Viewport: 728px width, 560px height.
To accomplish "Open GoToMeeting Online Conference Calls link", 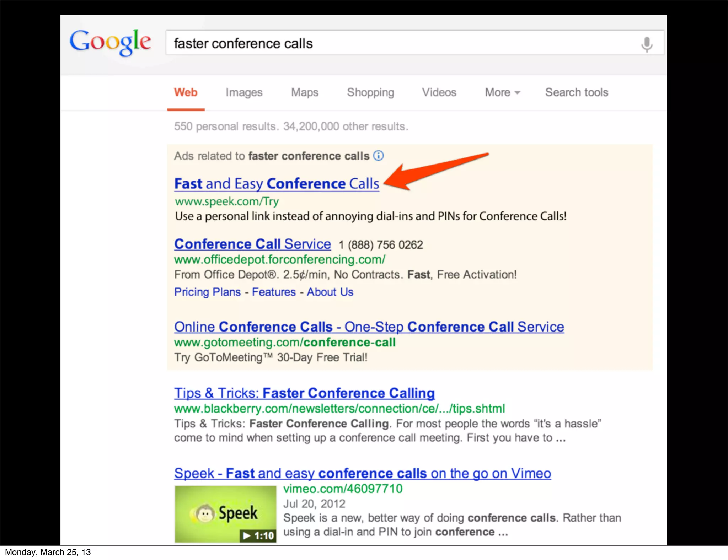I will [369, 327].
